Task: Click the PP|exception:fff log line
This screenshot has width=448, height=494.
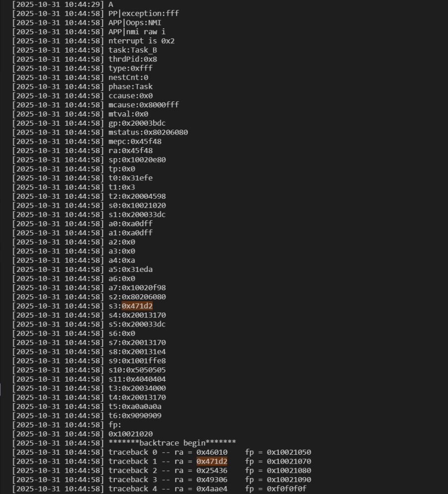Action: point(144,13)
